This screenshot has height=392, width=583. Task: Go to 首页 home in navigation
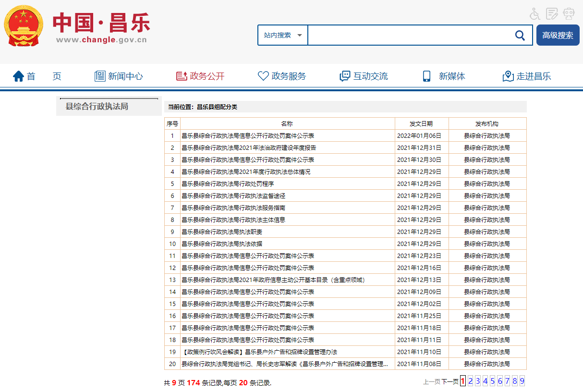tap(37, 76)
